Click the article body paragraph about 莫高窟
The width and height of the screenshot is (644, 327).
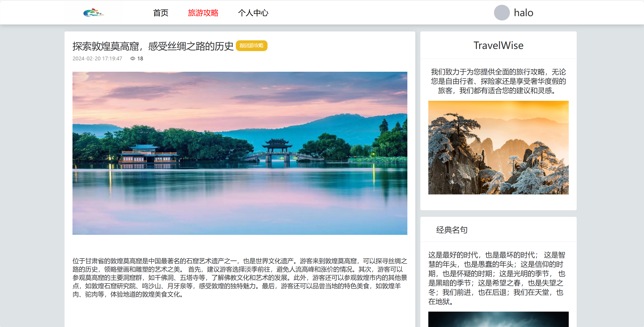click(240, 278)
